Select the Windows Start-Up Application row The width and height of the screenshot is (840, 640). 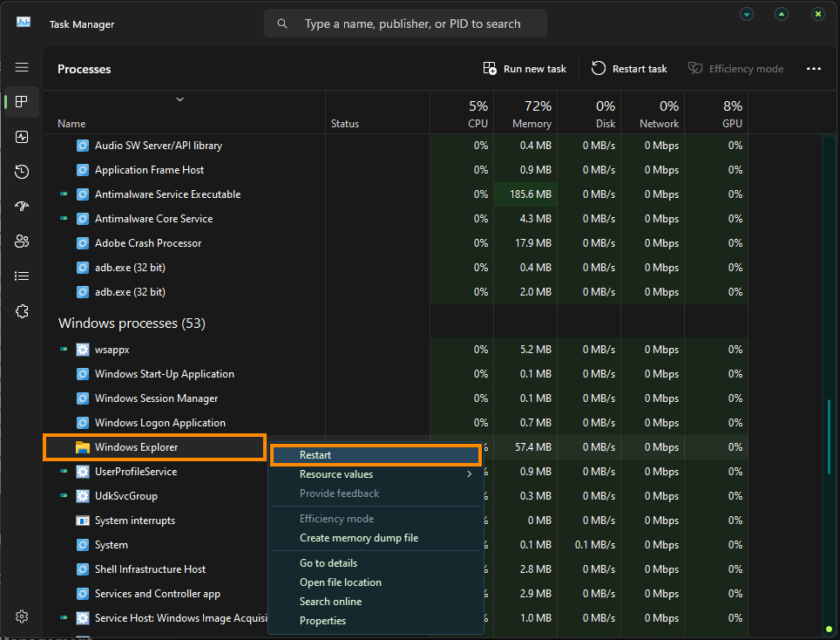396,374
